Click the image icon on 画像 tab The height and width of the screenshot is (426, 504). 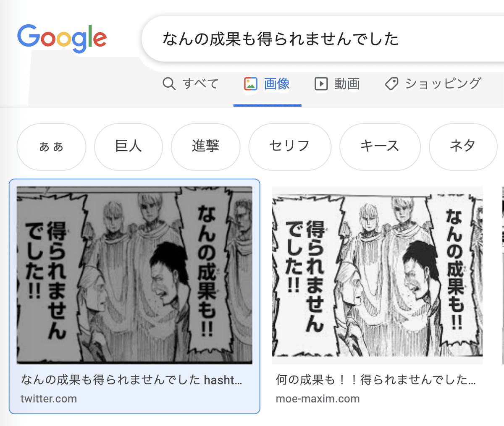(x=251, y=84)
